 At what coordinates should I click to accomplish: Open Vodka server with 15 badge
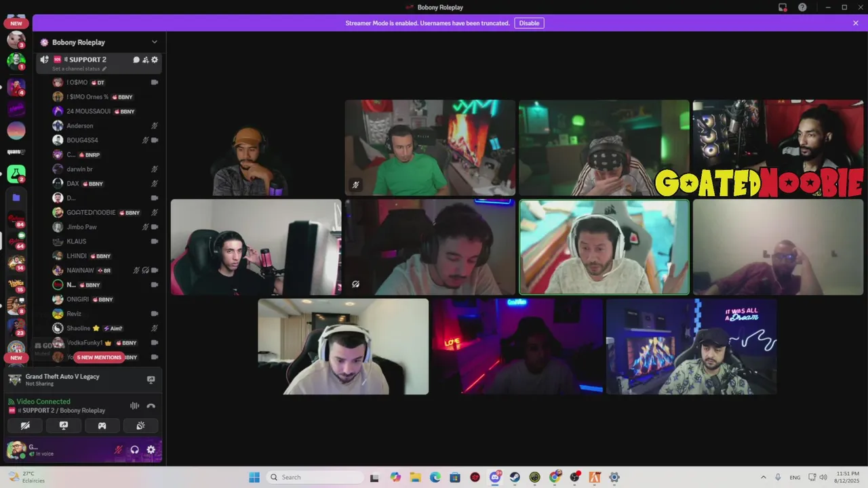(x=16, y=284)
